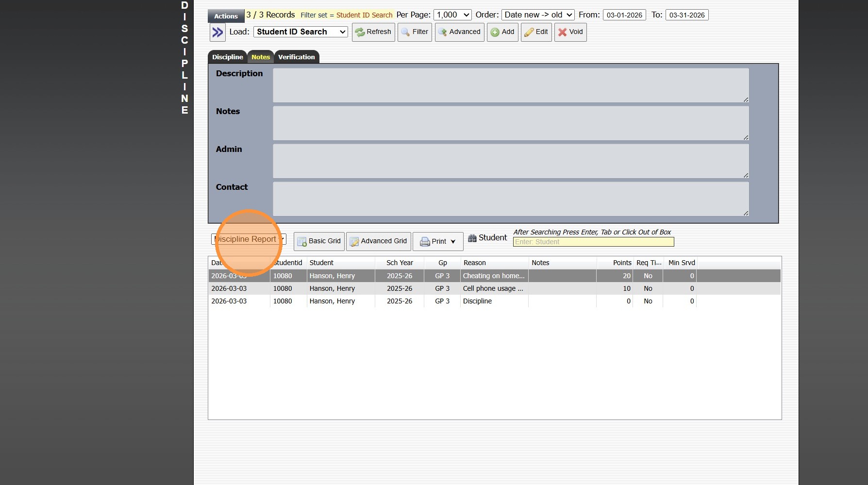Select the 'Discipline' reason cell in third row
Viewport: 868px width, 485px height.
click(494, 301)
